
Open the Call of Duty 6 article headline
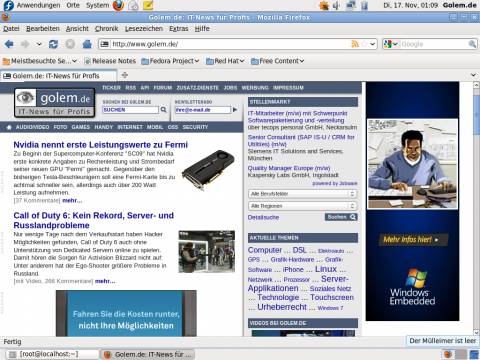pos(93,220)
